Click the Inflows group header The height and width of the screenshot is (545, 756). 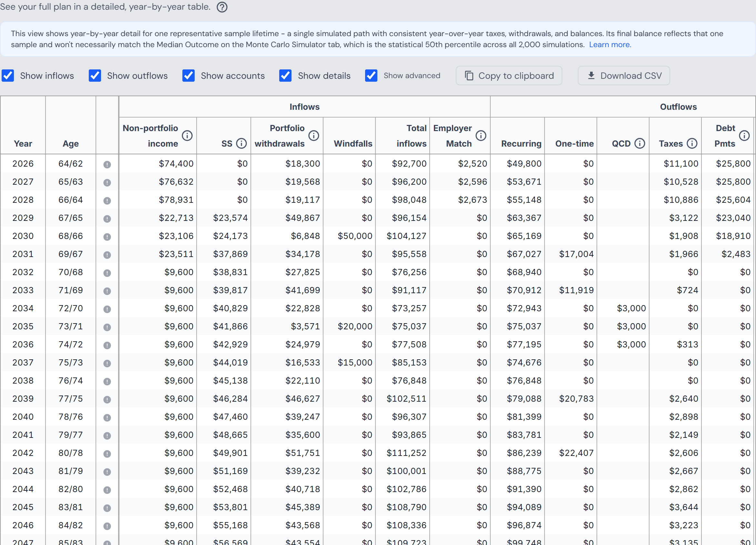click(304, 107)
